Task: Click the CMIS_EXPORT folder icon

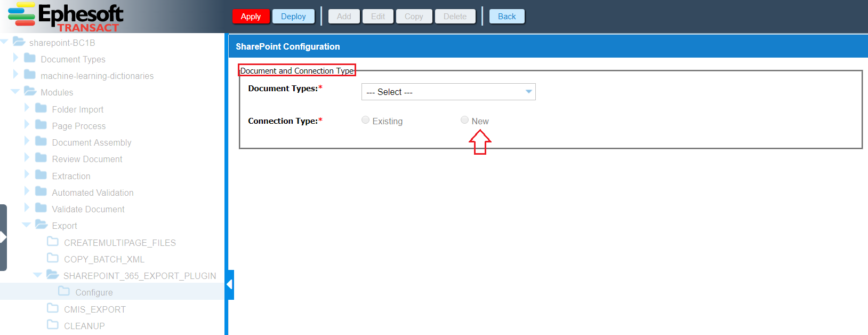Action: click(53, 308)
